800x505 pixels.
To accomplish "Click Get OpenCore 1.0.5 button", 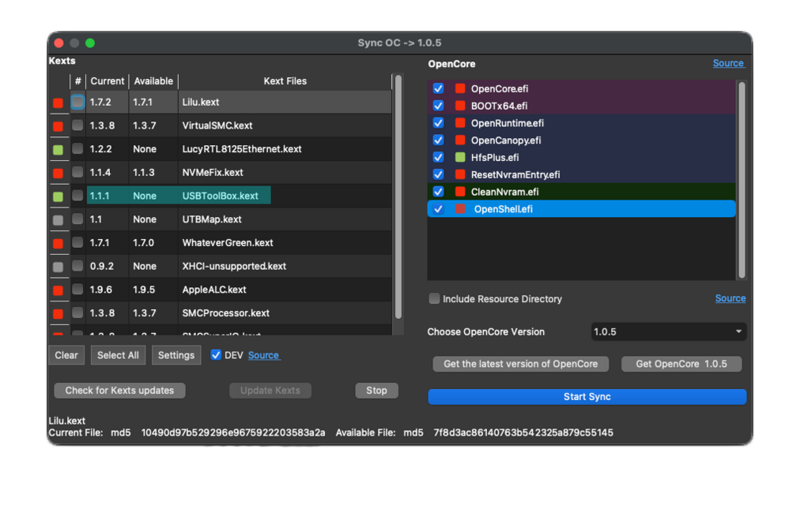I will [x=681, y=364].
